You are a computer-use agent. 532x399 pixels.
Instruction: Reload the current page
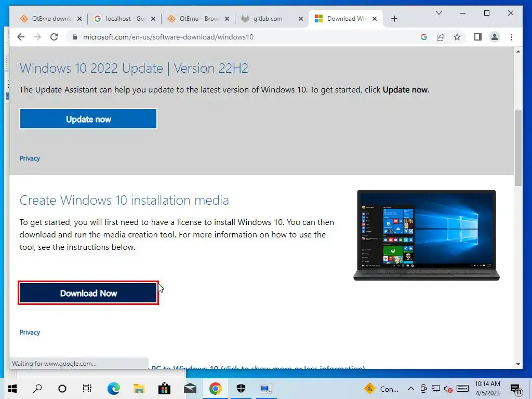point(54,37)
